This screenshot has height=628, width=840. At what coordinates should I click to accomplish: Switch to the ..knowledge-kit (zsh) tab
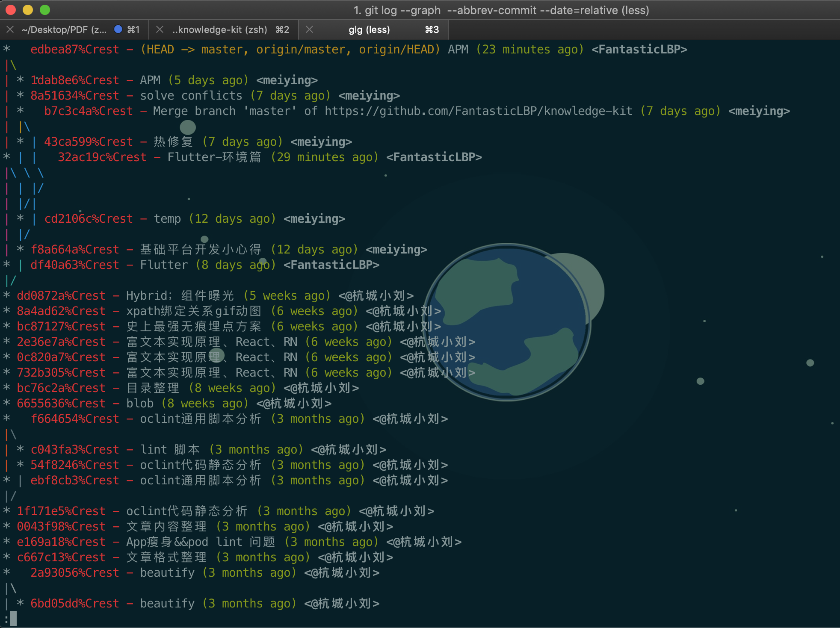219,29
